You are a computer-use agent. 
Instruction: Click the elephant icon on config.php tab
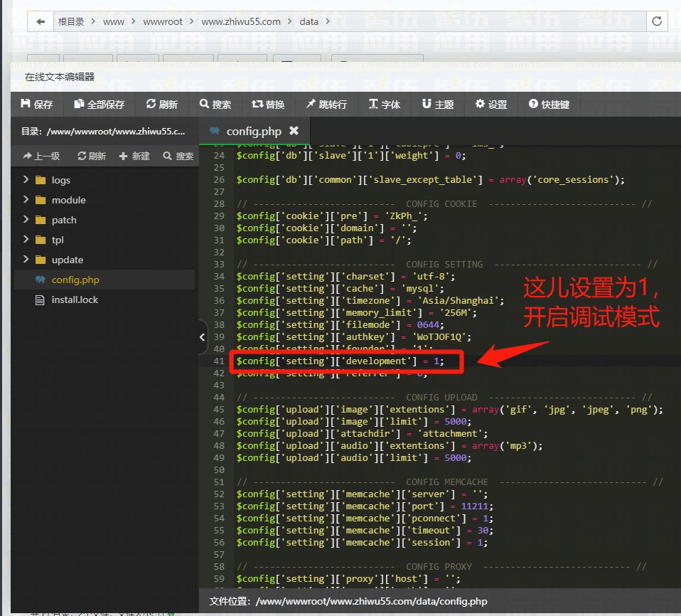point(214,130)
